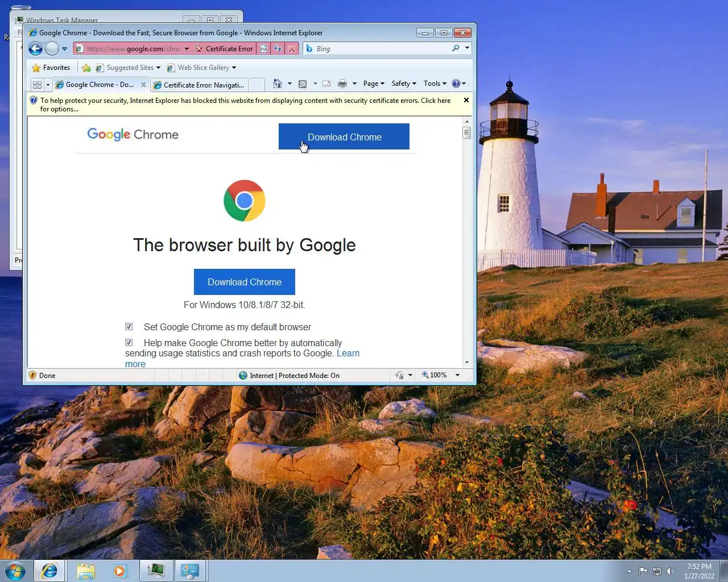Click the Windows Start orb

point(15,571)
